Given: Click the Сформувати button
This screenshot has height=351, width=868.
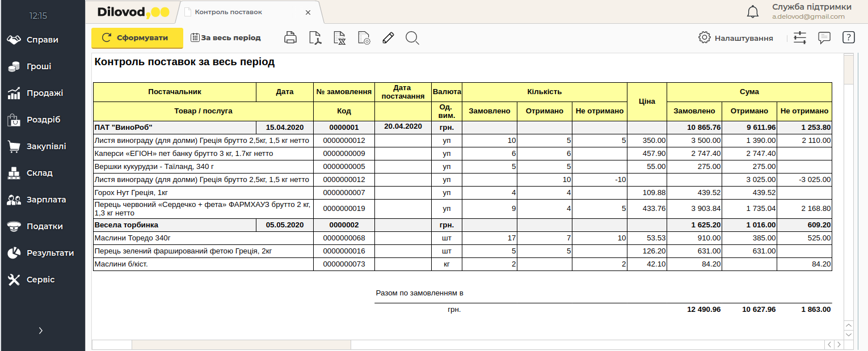Looking at the screenshot, I should point(137,38).
